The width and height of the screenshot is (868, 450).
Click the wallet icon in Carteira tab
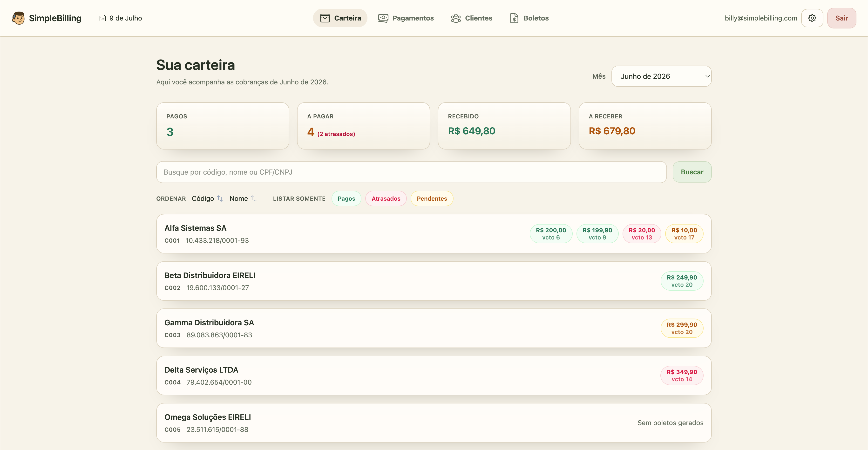point(325,18)
